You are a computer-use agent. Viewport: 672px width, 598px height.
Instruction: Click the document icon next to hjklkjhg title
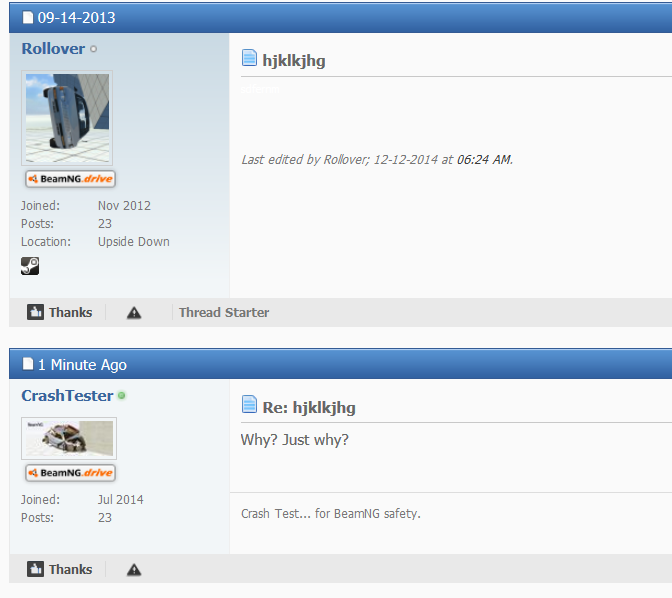pos(249,58)
